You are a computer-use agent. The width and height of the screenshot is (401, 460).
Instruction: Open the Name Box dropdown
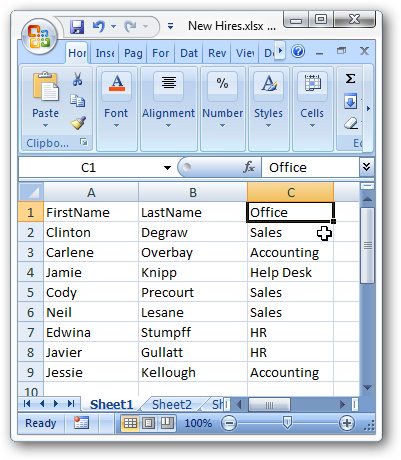pos(167,167)
